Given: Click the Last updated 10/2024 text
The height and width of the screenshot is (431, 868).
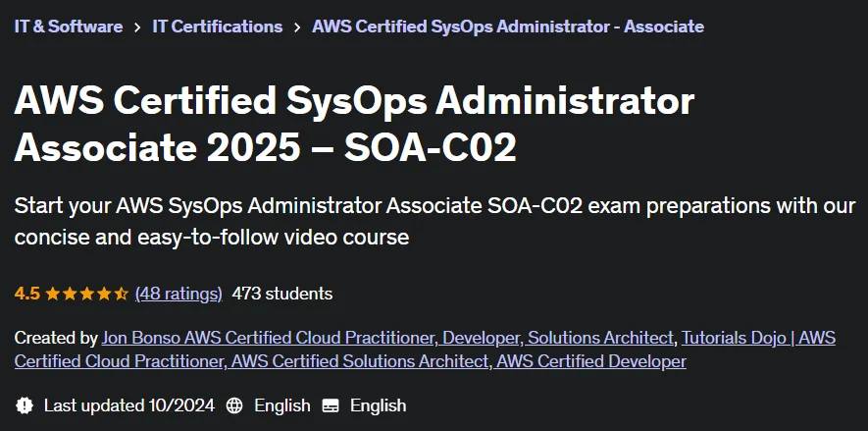Looking at the screenshot, I should [129, 405].
